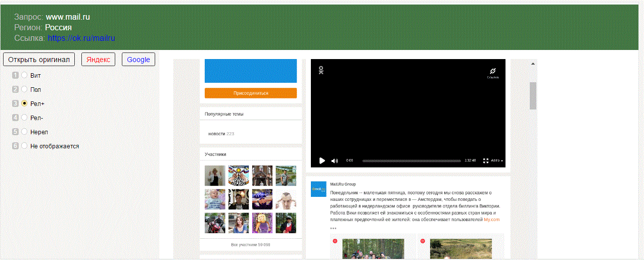This screenshot has width=644, height=263.
Task: Click the vertical scrollbar thumb of the page preview
Action: [x=533, y=95]
